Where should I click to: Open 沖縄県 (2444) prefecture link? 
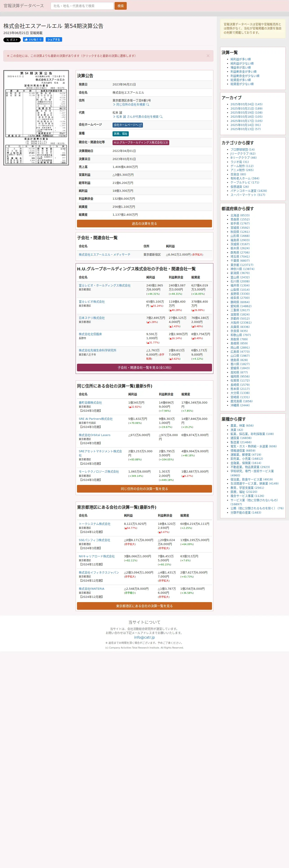(240, 405)
